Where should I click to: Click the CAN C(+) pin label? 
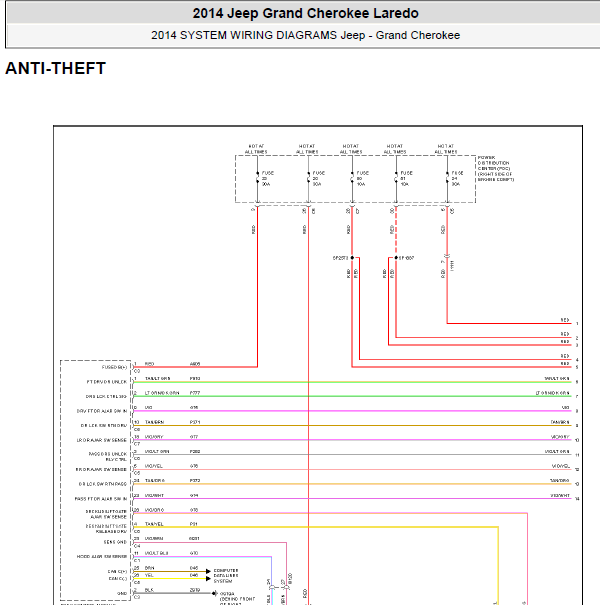pyautogui.click(x=117, y=571)
